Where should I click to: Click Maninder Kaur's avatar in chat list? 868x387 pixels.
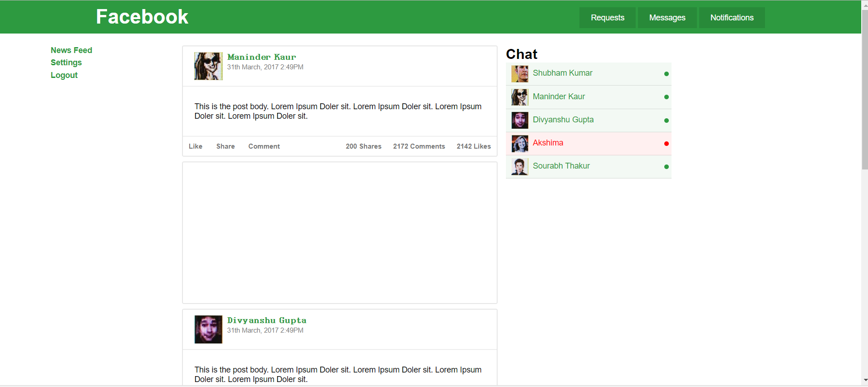pyautogui.click(x=520, y=97)
